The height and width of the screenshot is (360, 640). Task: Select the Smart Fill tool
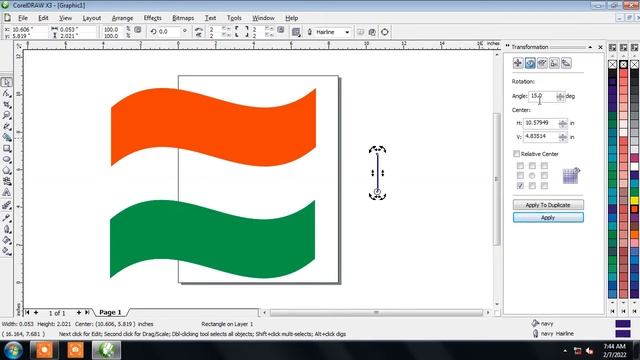pos(7,138)
